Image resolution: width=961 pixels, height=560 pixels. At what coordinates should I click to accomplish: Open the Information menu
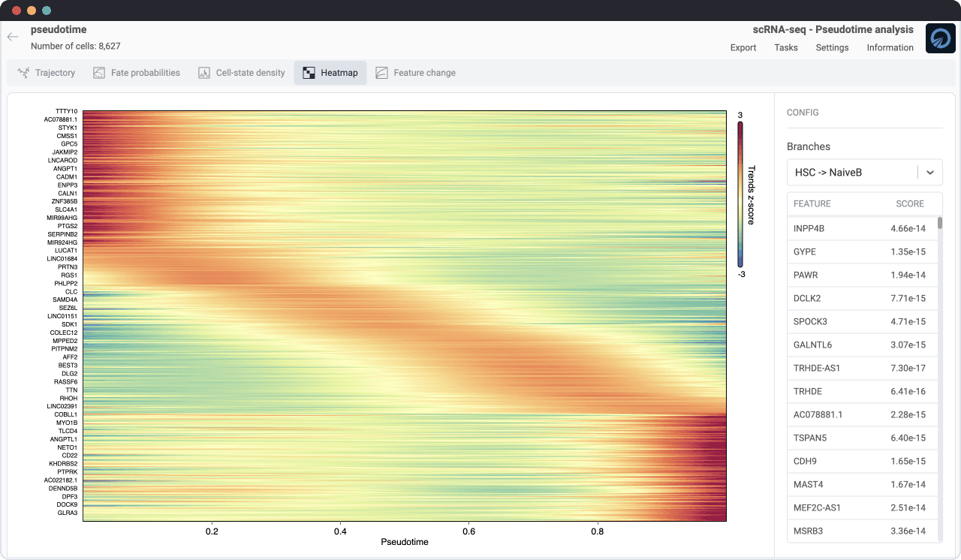pos(890,47)
